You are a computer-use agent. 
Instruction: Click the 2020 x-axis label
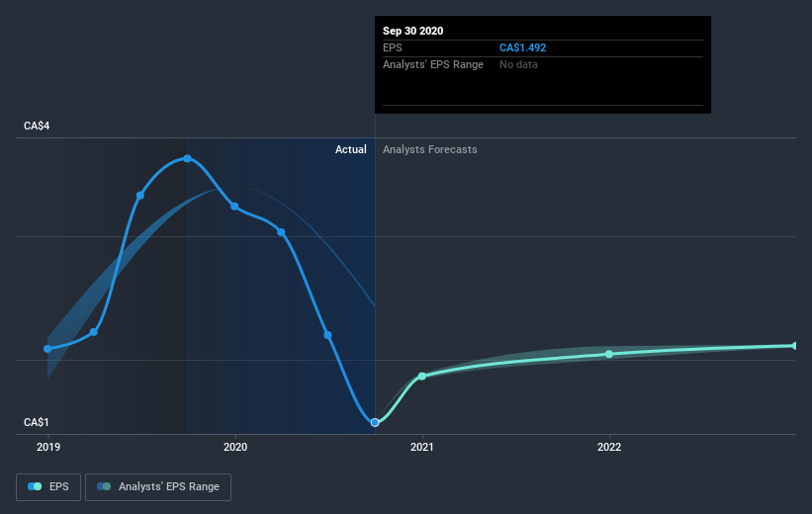pyautogui.click(x=235, y=447)
